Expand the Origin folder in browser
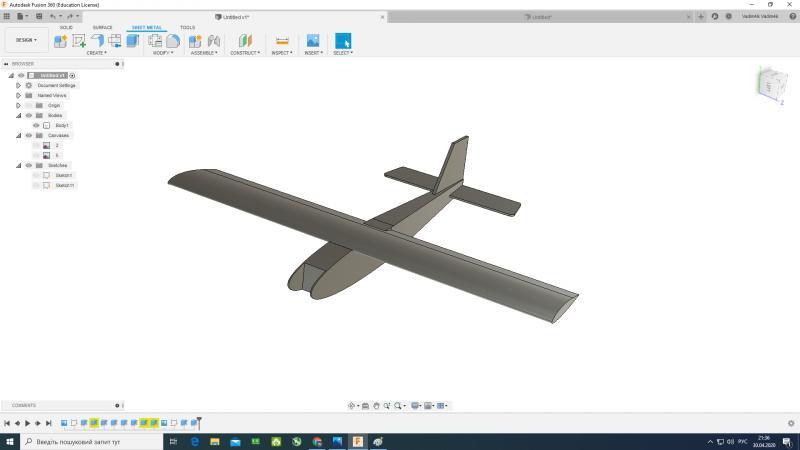This screenshot has height=450, width=800. click(18, 105)
